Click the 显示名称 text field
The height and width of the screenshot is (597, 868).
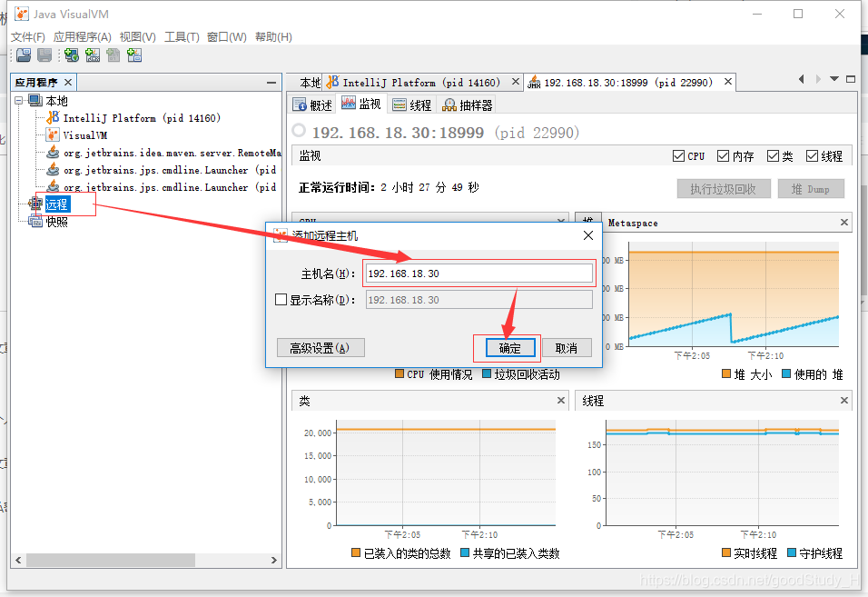(479, 300)
